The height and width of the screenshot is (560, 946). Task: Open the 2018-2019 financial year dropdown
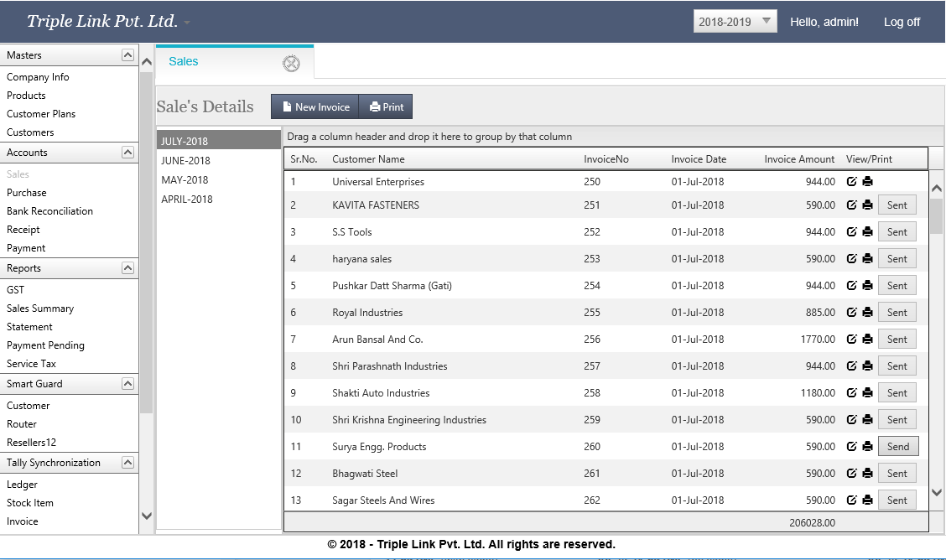coord(735,22)
